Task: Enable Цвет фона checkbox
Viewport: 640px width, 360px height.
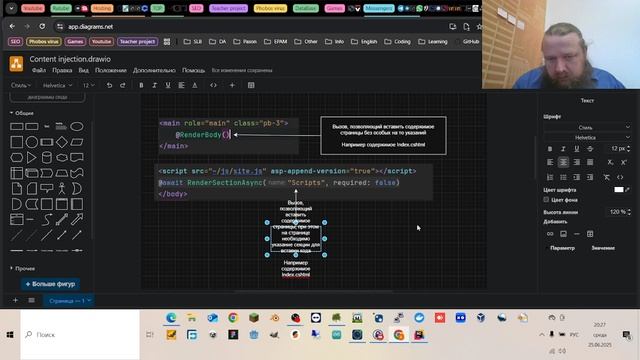Action: (546, 200)
